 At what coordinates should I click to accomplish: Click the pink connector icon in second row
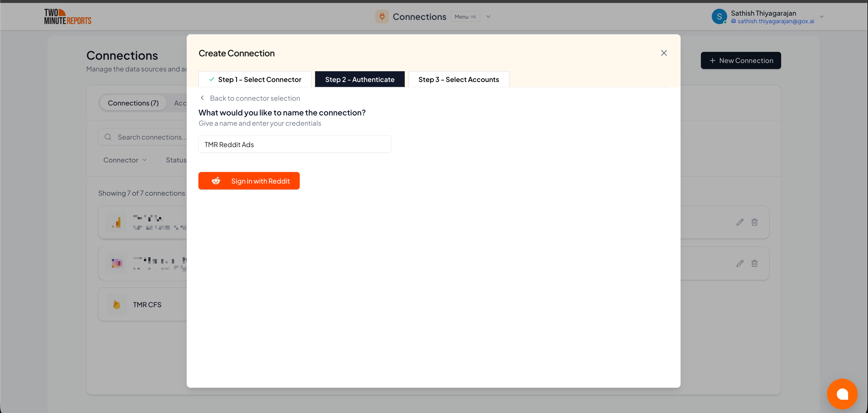coord(117,263)
